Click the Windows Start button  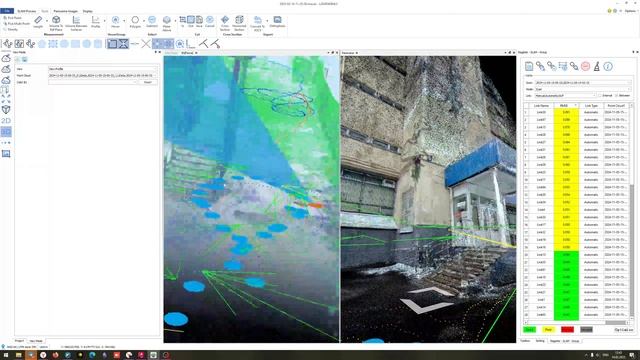click(6, 355)
